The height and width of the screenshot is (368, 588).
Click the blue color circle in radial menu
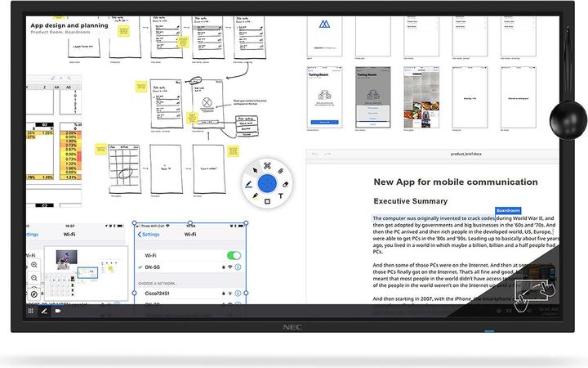pyautogui.click(x=266, y=183)
